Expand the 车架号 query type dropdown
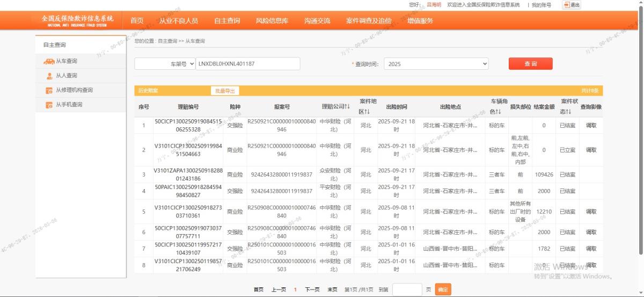The width and height of the screenshot is (644, 297). [x=165, y=63]
